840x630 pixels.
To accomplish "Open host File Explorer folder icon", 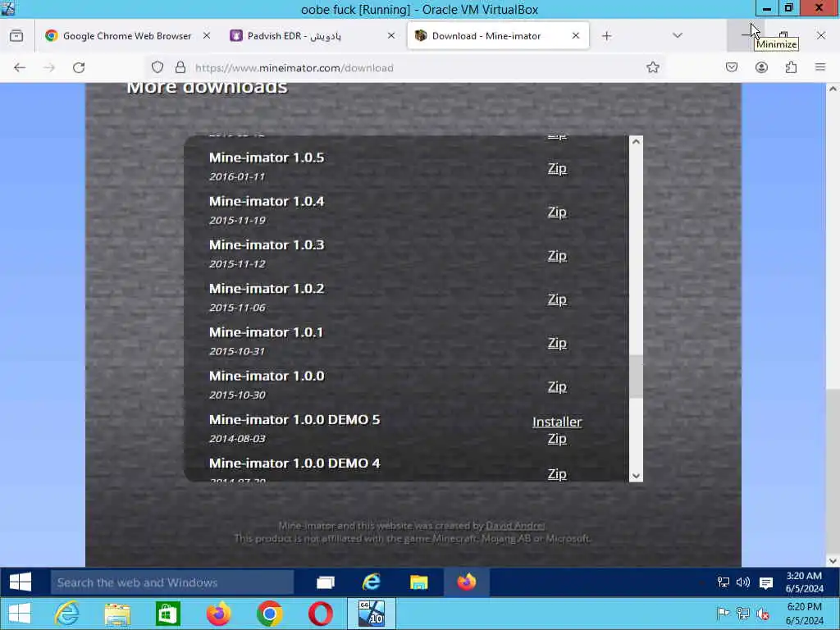I will [117, 614].
